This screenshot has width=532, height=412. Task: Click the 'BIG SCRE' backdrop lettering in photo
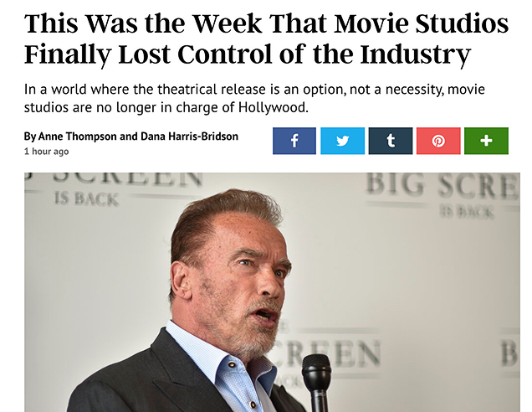click(x=442, y=187)
